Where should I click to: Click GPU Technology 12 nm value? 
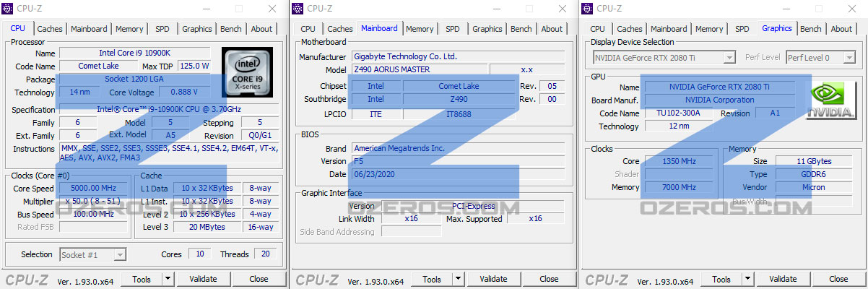coord(677,126)
